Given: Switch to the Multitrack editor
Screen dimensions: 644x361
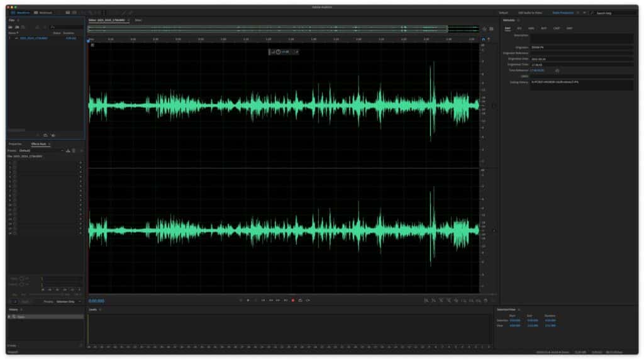Looking at the screenshot, I should (43, 13).
